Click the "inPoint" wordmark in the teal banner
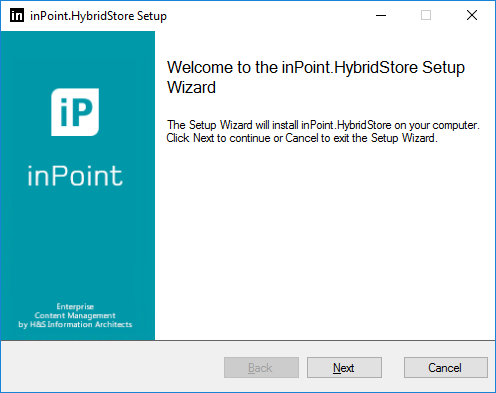 click(x=75, y=175)
